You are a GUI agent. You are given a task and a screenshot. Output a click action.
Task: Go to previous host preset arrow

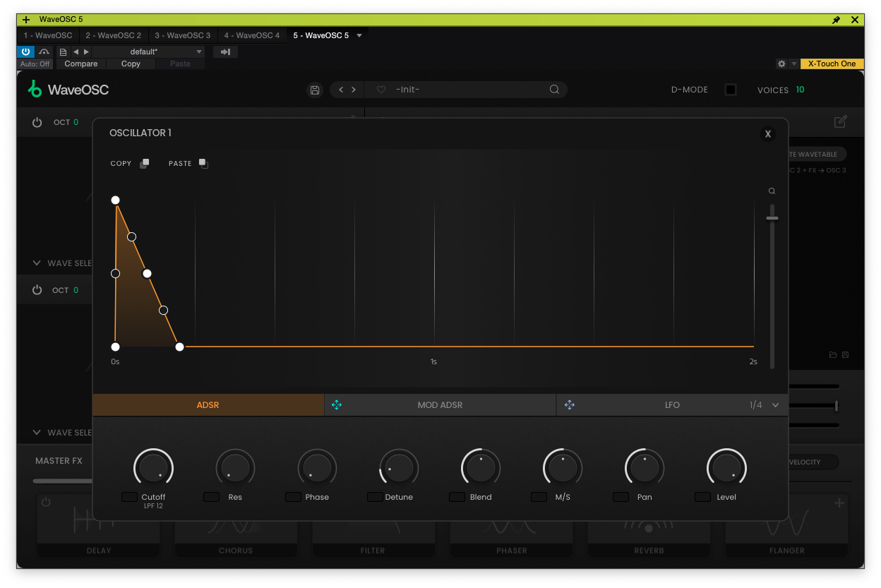[x=76, y=52]
